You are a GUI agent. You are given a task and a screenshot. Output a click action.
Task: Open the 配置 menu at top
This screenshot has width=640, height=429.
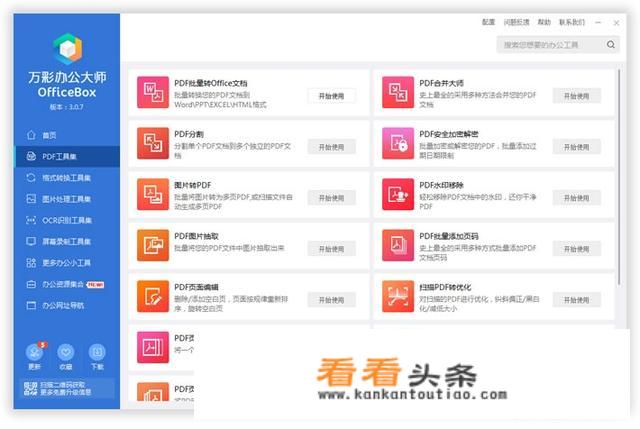[x=488, y=22]
